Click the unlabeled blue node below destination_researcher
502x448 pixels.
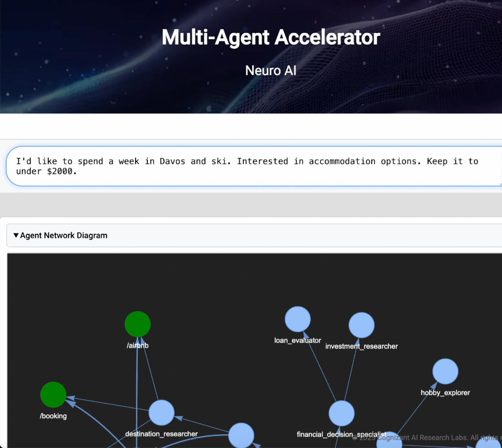point(241,435)
